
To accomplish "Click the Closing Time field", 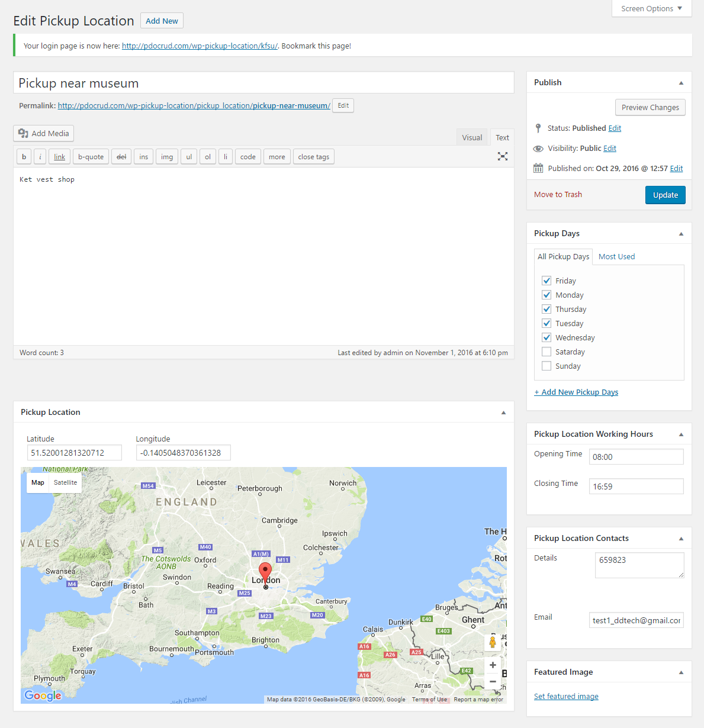I will pyautogui.click(x=636, y=487).
